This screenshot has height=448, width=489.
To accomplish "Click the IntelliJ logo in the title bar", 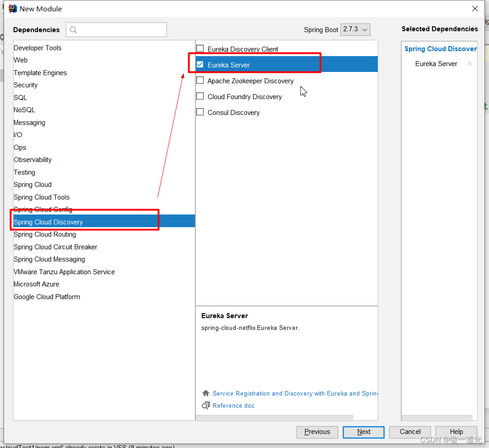I will (x=13, y=9).
